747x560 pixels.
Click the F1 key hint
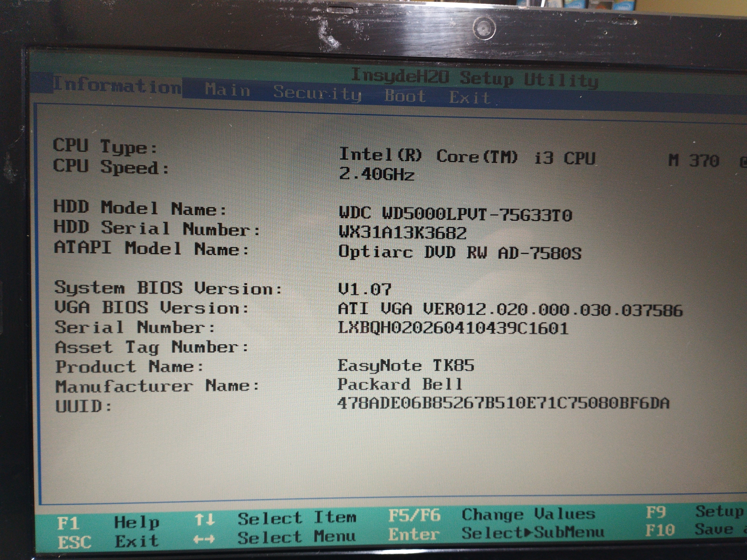click(x=68, y=523)
